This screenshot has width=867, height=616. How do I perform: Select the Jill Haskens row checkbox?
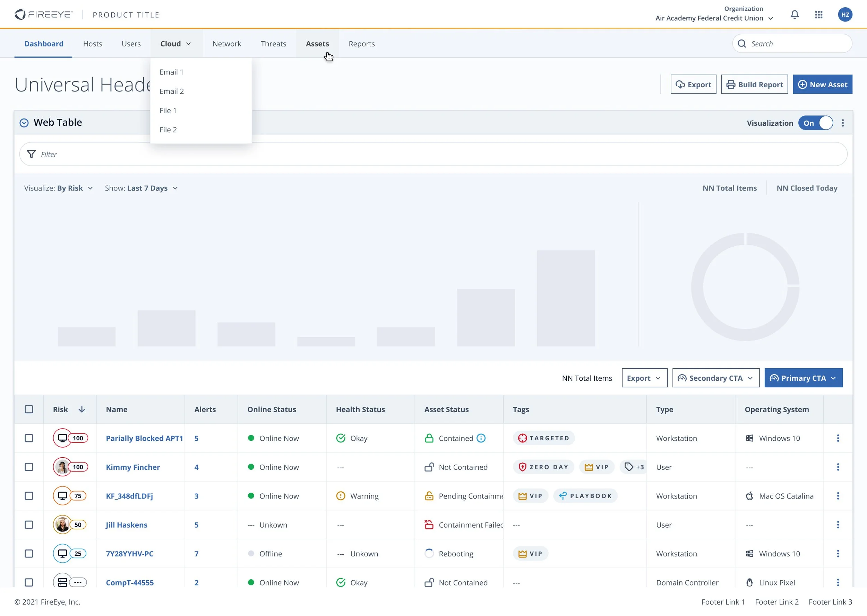[29, 525]
